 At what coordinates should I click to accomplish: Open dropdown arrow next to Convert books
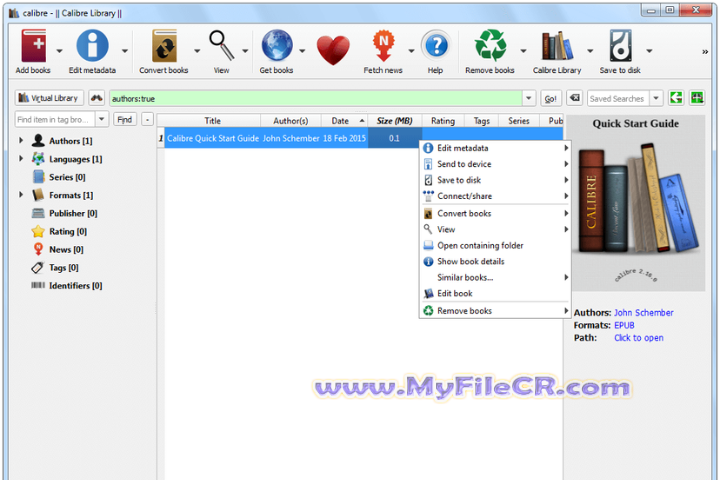pos(197,51)
